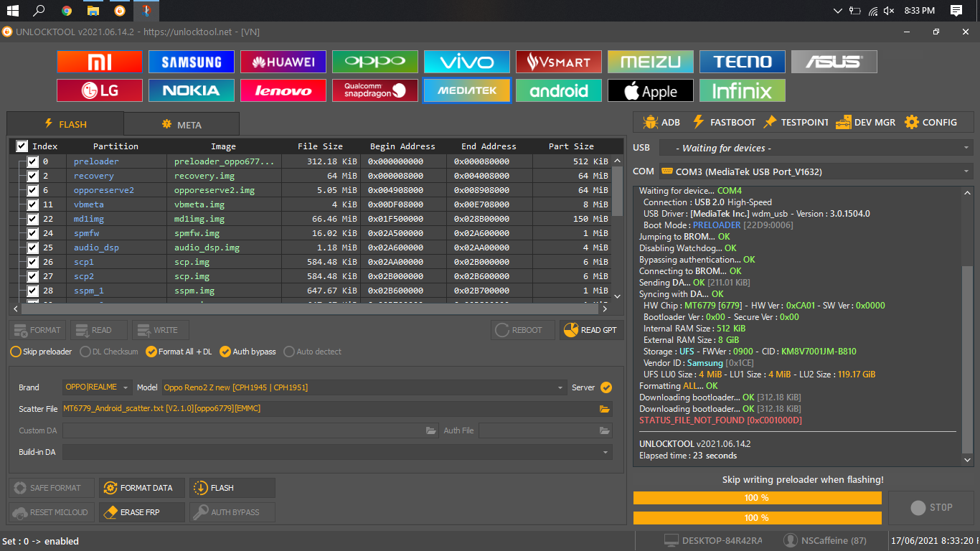Open the Model Oppo Reno2 Z dropdown
Viewport: 980px width, 551px height.
tap(364, 387)
